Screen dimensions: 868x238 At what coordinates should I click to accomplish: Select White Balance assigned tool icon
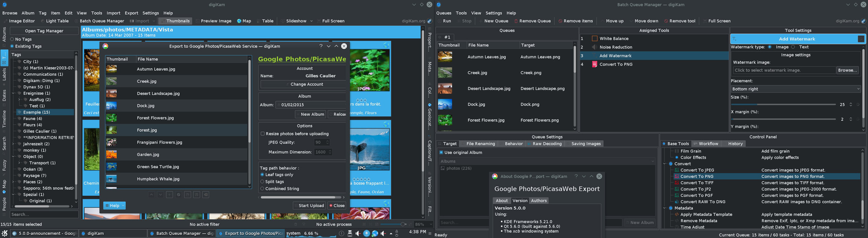point(595,39)
